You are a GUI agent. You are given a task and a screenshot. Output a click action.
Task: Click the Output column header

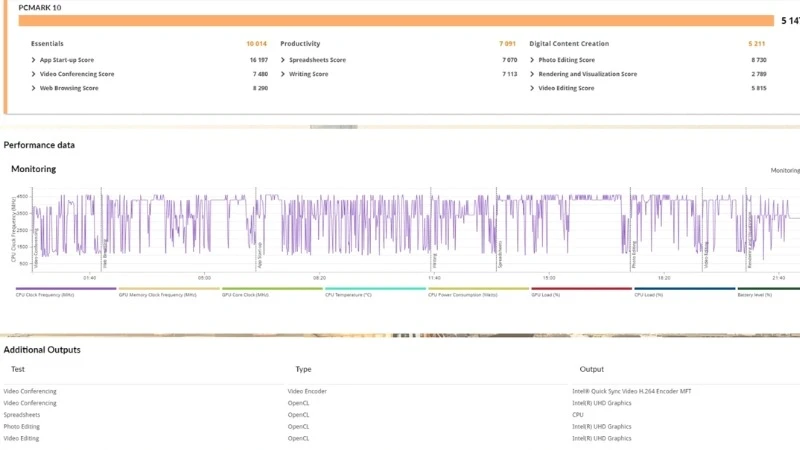click(x=591, y=369)
